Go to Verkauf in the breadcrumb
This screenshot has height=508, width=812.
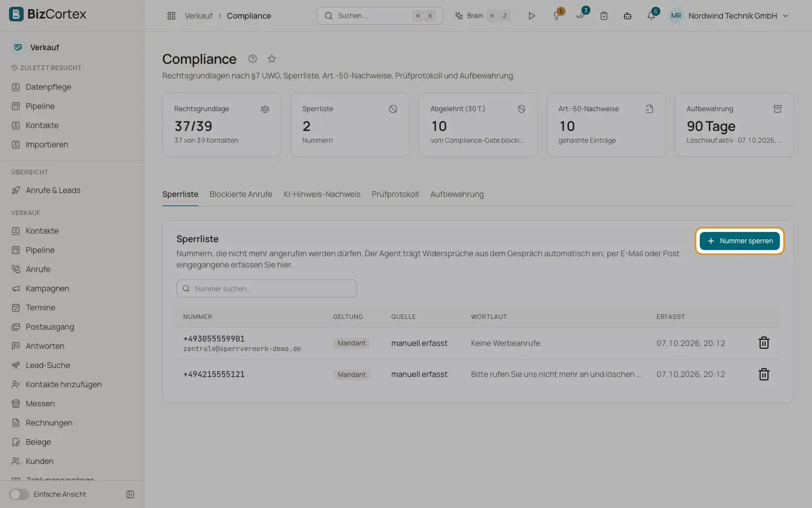198,16
